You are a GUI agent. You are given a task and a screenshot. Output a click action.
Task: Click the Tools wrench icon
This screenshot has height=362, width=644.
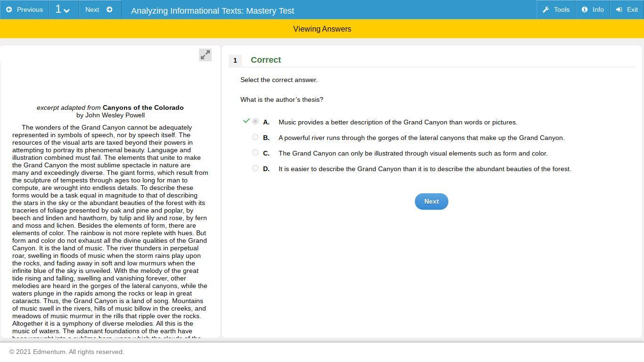pos(545,9)
